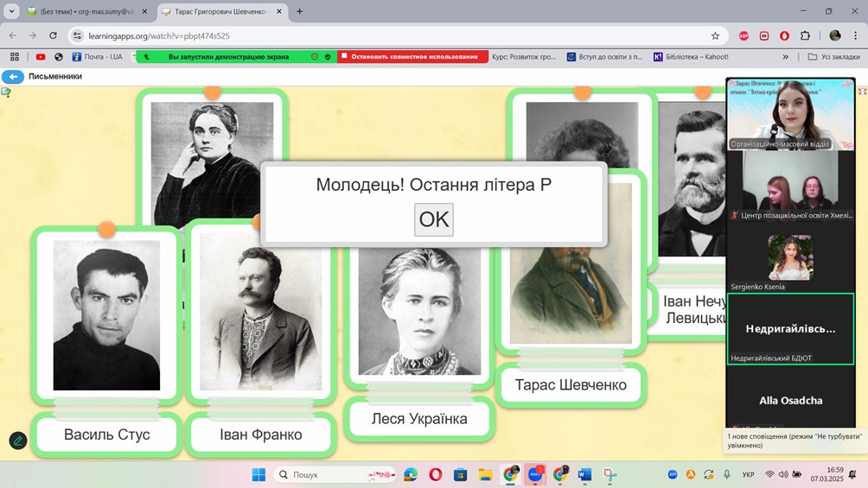Toggle the taskbar microphone icon
Viewport: 868px width, 488px height.
click(x=726, y=474)
